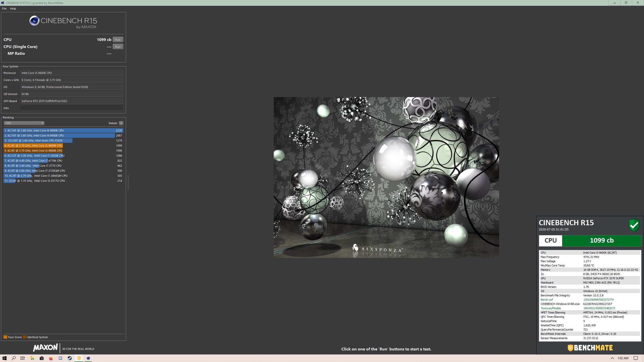Click the Cinebench R15 sphere logo

[34, 21]
